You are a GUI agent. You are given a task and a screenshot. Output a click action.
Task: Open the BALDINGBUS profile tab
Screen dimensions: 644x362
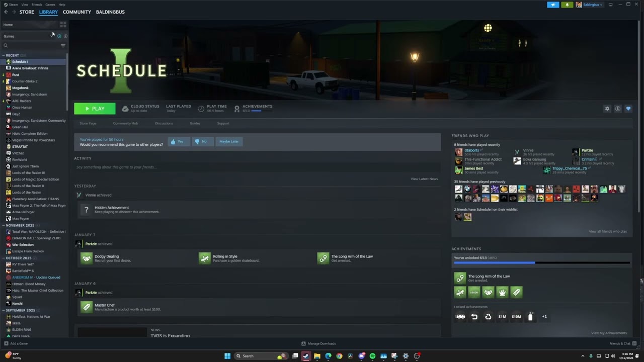point(110,12)
